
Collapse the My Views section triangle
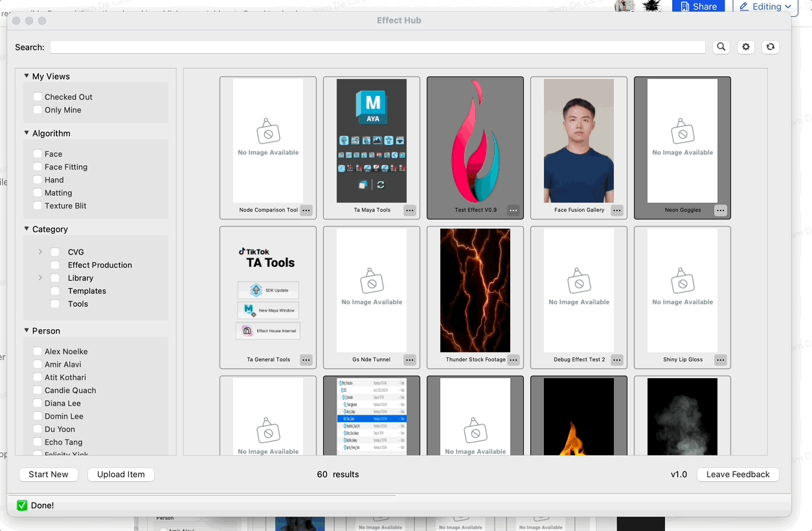click(27, 76)
